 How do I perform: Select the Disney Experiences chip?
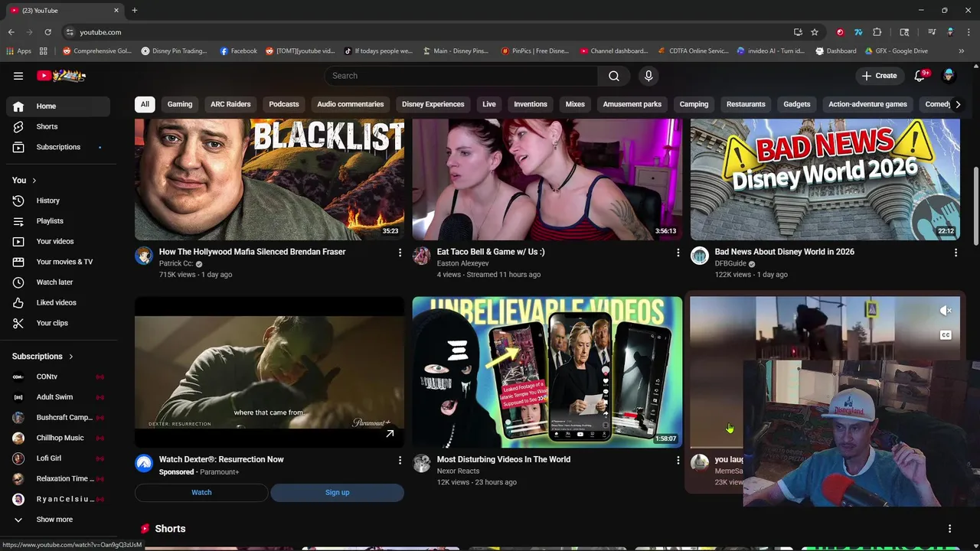click(x=433, y=104)
